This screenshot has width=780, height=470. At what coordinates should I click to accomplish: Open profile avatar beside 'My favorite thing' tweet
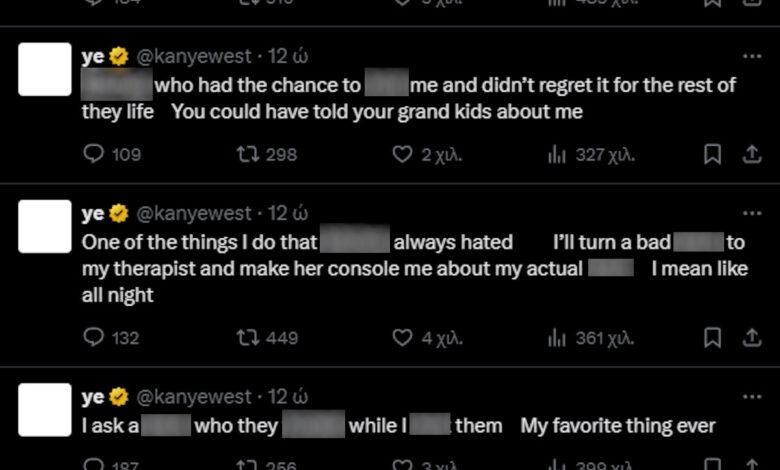45,410
